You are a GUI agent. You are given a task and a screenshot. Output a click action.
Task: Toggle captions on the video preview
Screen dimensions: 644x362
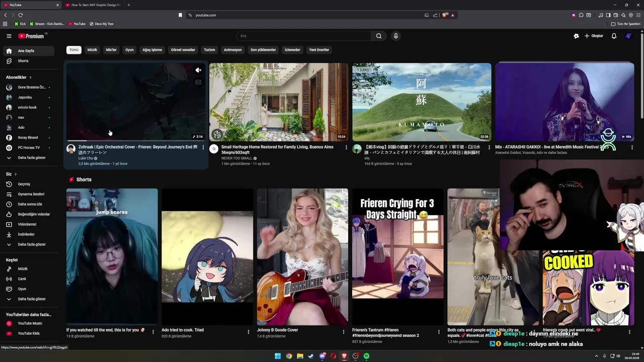(x=198, y=82)
